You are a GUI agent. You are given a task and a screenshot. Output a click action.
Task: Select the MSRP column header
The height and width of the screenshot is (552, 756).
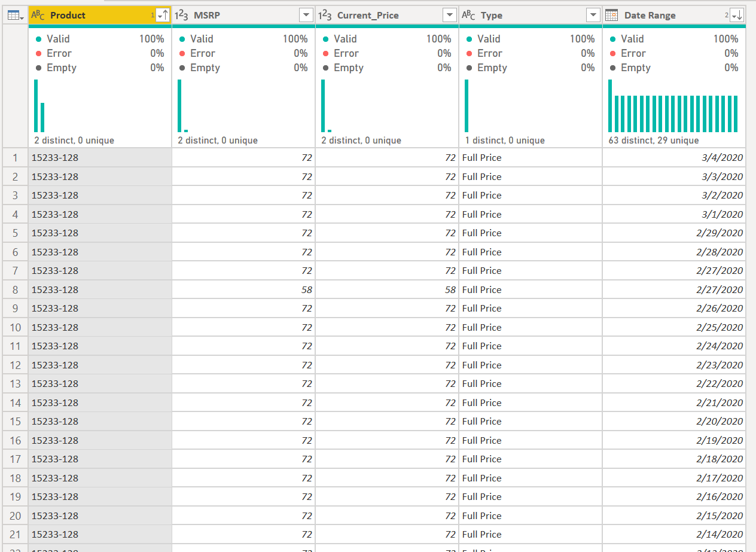pos(243,16)
